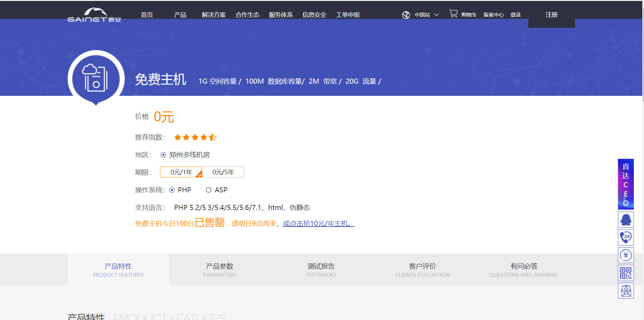Open the 产品 navigation menu

coord(180,15)
